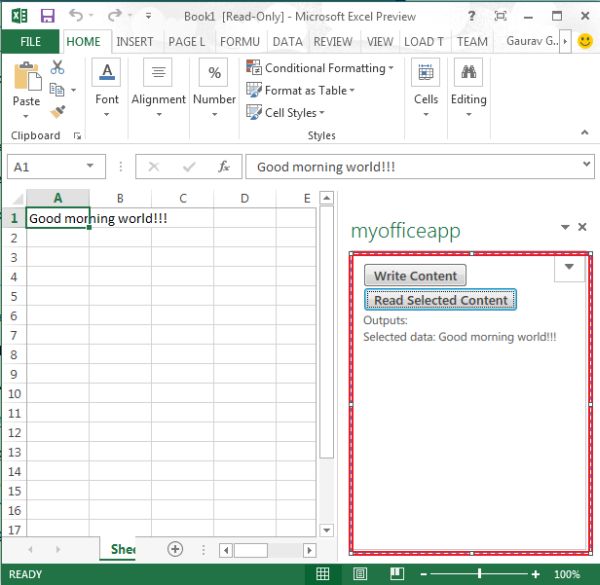Select column B header
Image resolution: width=600 pixels, height=585 pixels.
point(120,198)
